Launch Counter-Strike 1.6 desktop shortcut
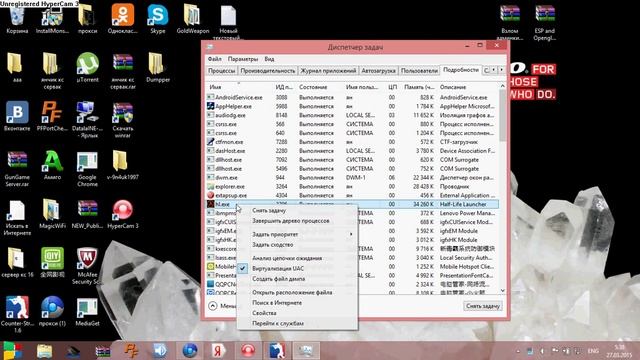Screen dimensions: 640x360 pos(17,313)
